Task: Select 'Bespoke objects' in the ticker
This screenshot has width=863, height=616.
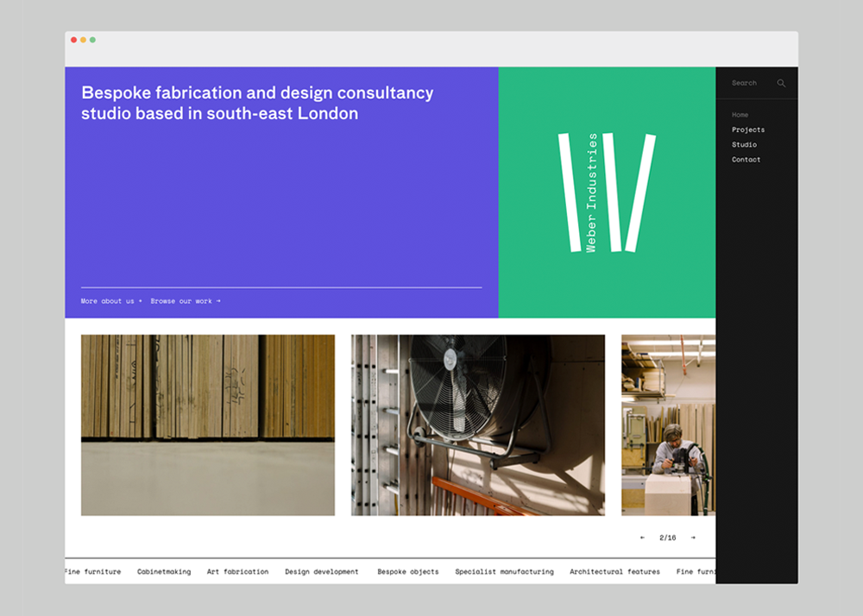Action: coord(407,572)
